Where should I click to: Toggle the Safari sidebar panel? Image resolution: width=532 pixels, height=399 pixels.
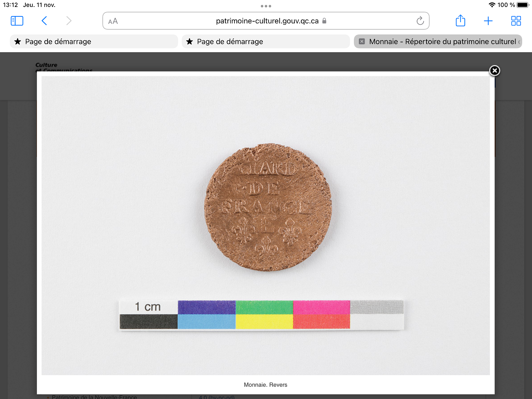17,21
